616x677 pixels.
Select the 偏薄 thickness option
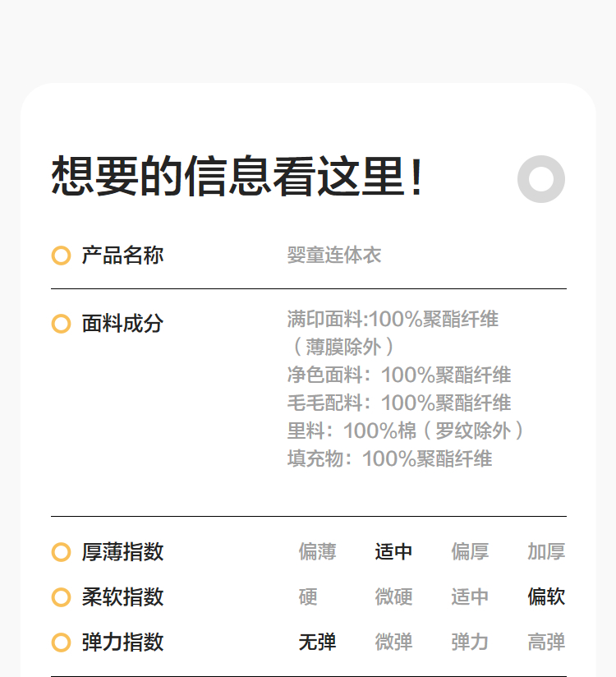(x=317, y=552)
